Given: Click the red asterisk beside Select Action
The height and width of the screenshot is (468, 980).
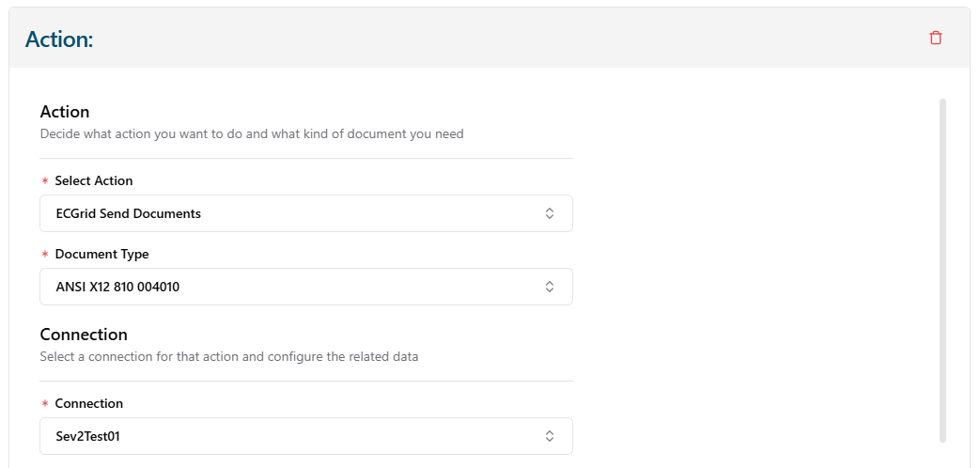Looking at the screenshot, I should (45, 181).
